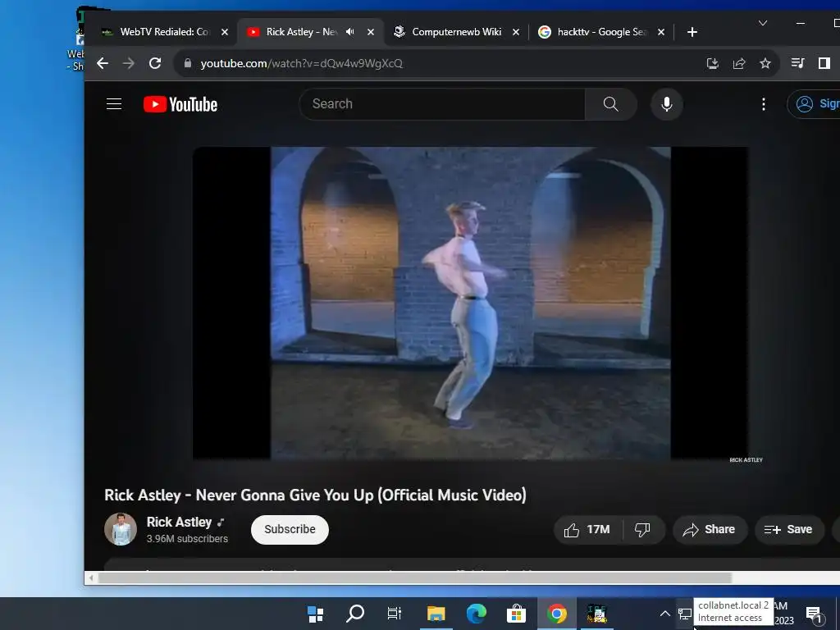
Task: Click the Chrome taskbar icon
Action: point(557,614)
